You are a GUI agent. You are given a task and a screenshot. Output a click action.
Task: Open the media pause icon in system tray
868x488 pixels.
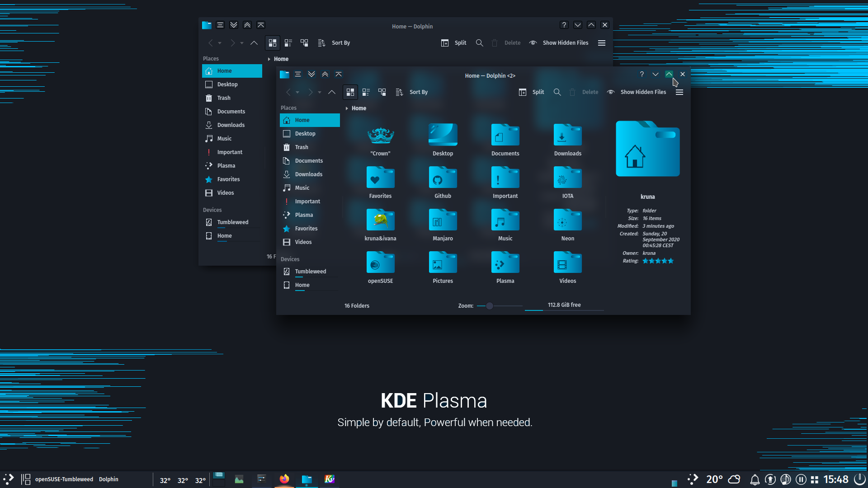point(801,479)
